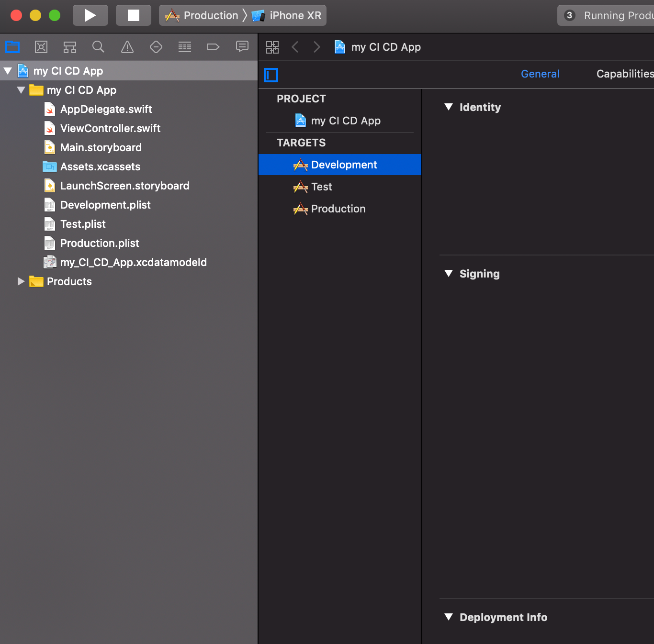Expand the Products folder
This screenshot has width=654, height=644.
pyautogui.click(x=21, y=281)
